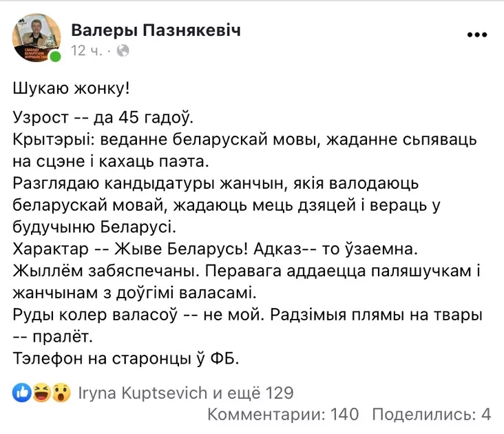Image resolution: width=504 pixels, height=434 pixels.
Task: Click the line Тэлефон на старонцы ў ФБ
Action: tap(126, 358)
